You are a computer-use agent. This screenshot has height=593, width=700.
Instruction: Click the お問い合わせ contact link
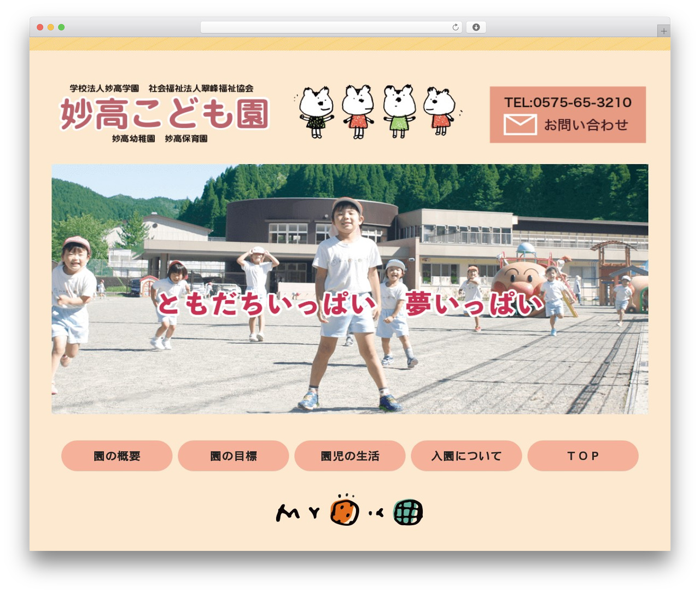[586, 125]
